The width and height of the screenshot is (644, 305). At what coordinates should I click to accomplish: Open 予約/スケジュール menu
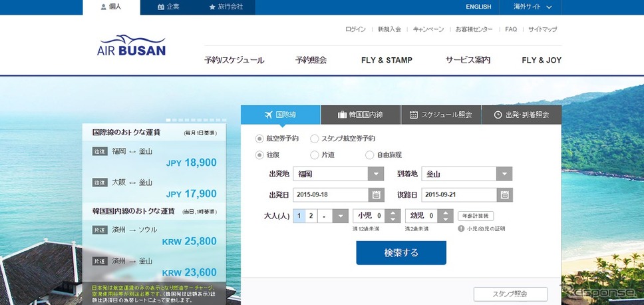click(234, 61)
